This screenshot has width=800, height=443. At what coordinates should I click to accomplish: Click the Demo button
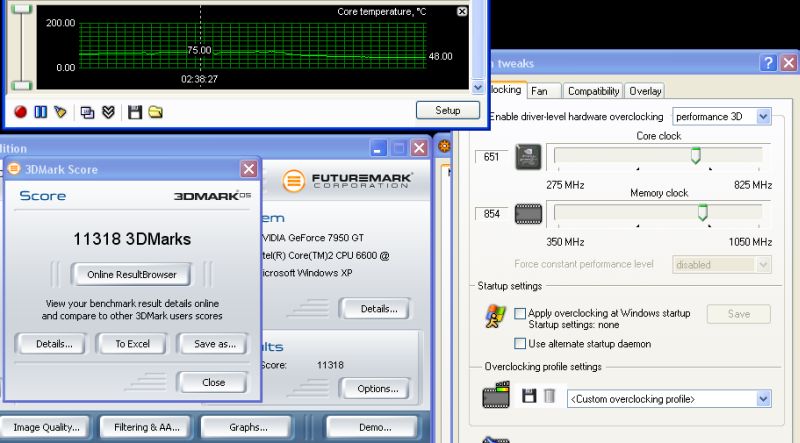[373, 427]
